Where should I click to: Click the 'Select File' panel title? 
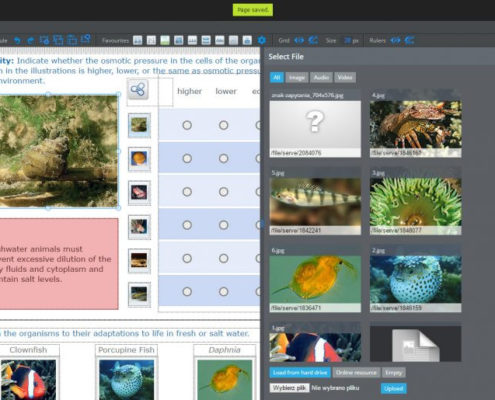point(286,57)
